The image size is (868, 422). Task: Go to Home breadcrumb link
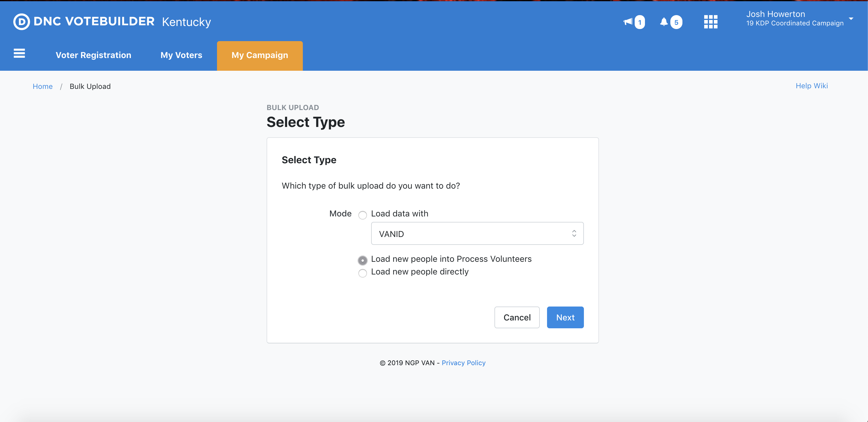click(42, 87)
